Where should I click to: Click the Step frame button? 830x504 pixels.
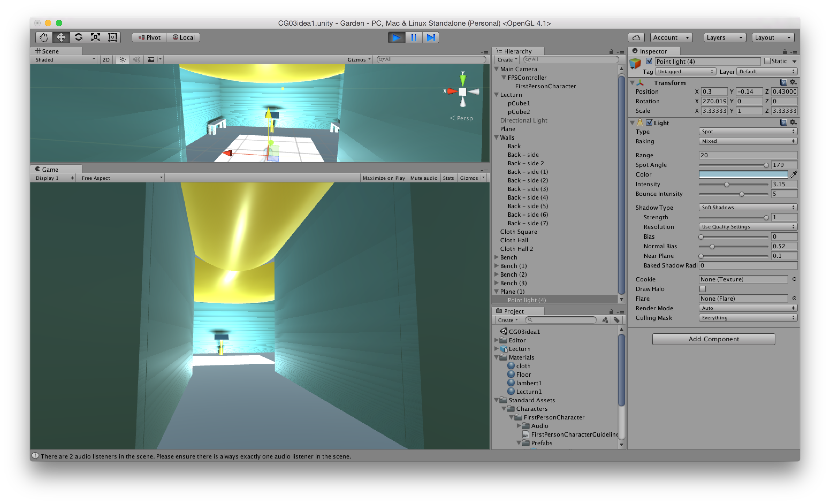[x=431, y=37]
